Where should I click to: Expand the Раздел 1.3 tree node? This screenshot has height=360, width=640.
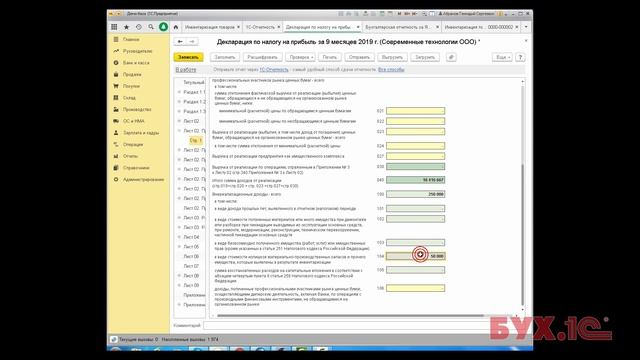(x=179, y=111)
